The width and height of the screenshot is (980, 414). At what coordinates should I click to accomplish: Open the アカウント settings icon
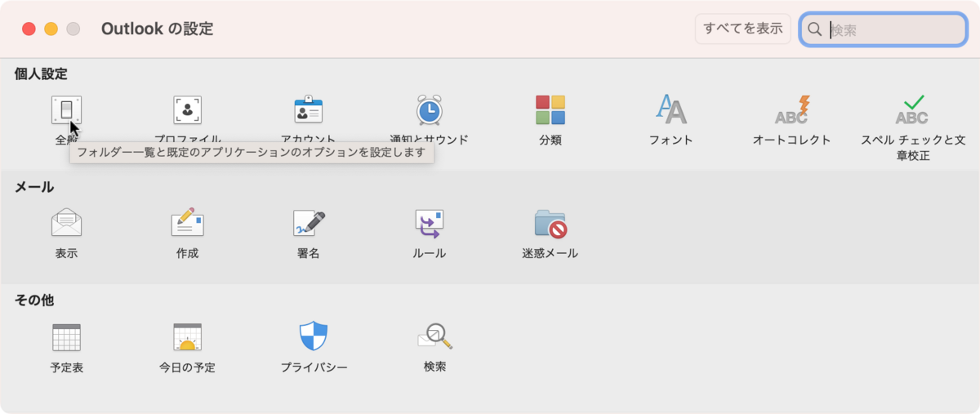point(309,110)
